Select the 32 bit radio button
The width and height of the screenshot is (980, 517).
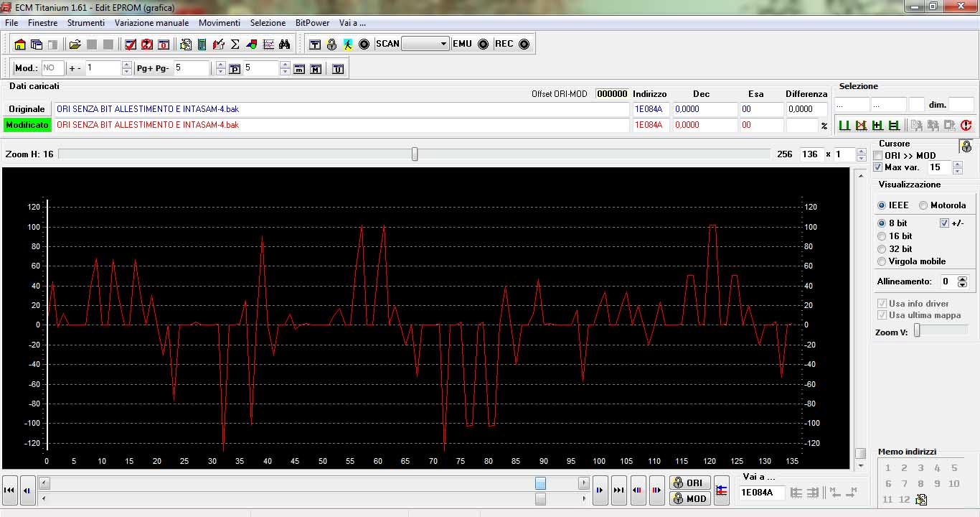[x=882, y=249]
